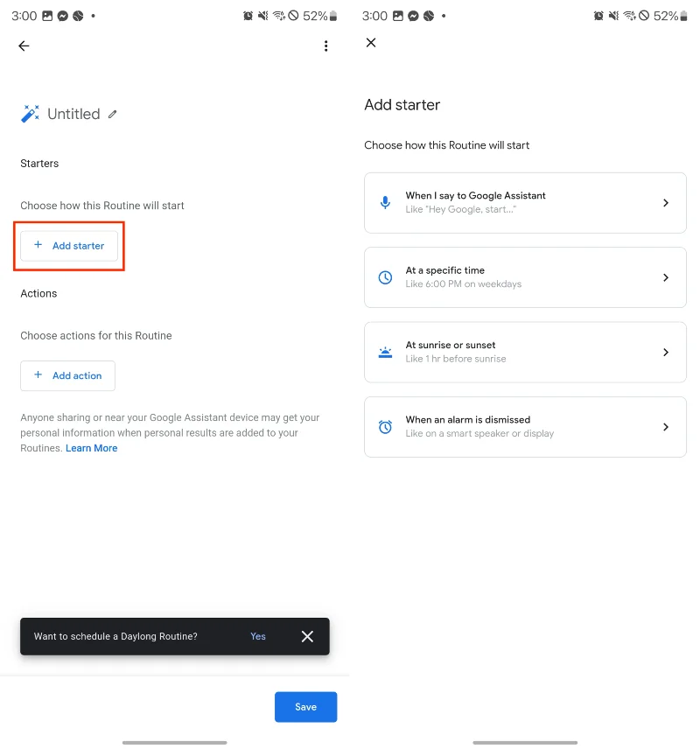Expand the 'When an alarm is dismissed' starter

[x=525, y=426]
